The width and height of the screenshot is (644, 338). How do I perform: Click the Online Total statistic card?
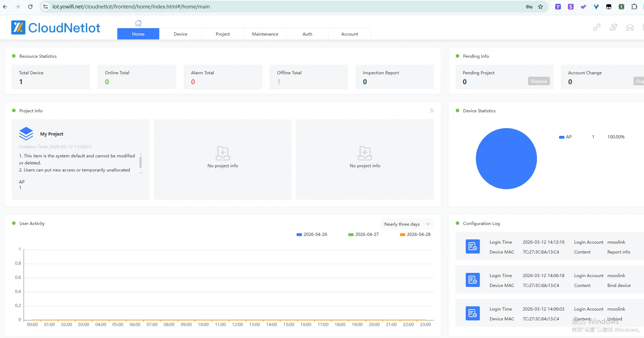pos(137,77)
